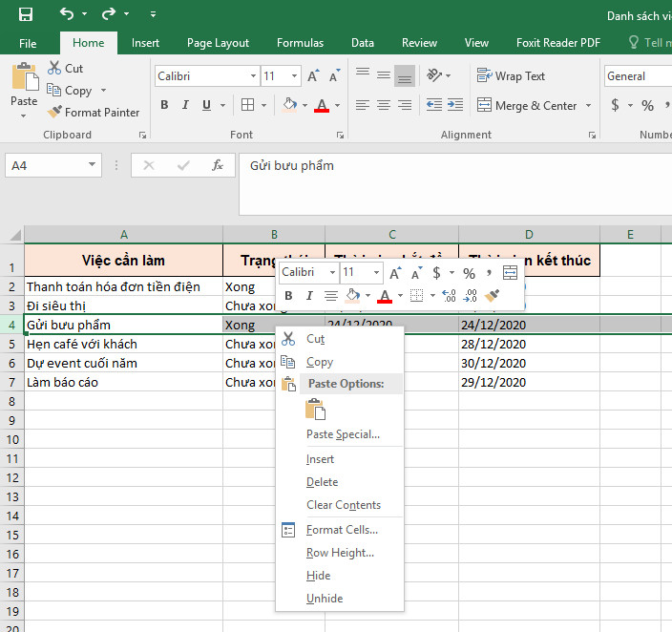672x632 pixels.
Task: Open Merge & Center dropdown arrow
Action: (588, 105)
